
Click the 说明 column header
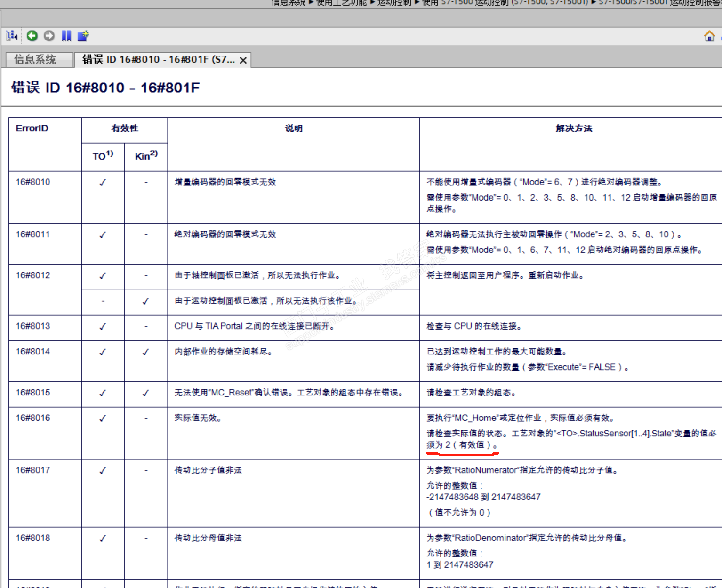[x=294, y=128]
